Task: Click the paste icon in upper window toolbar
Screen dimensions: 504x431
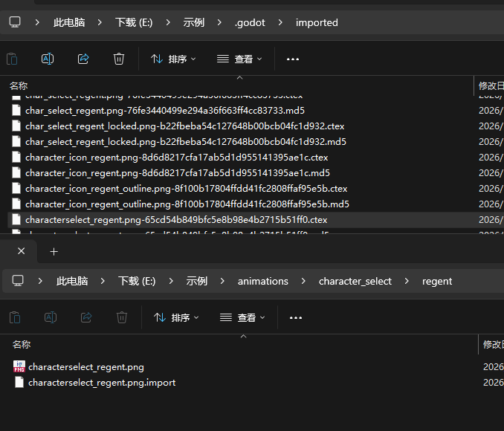Action: coord(12,59)
